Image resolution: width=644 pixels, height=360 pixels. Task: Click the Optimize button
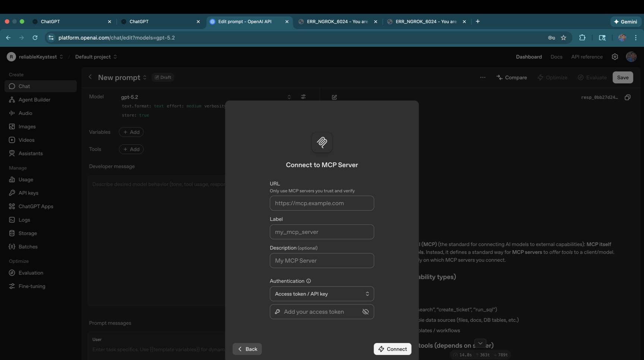(552, 78)
